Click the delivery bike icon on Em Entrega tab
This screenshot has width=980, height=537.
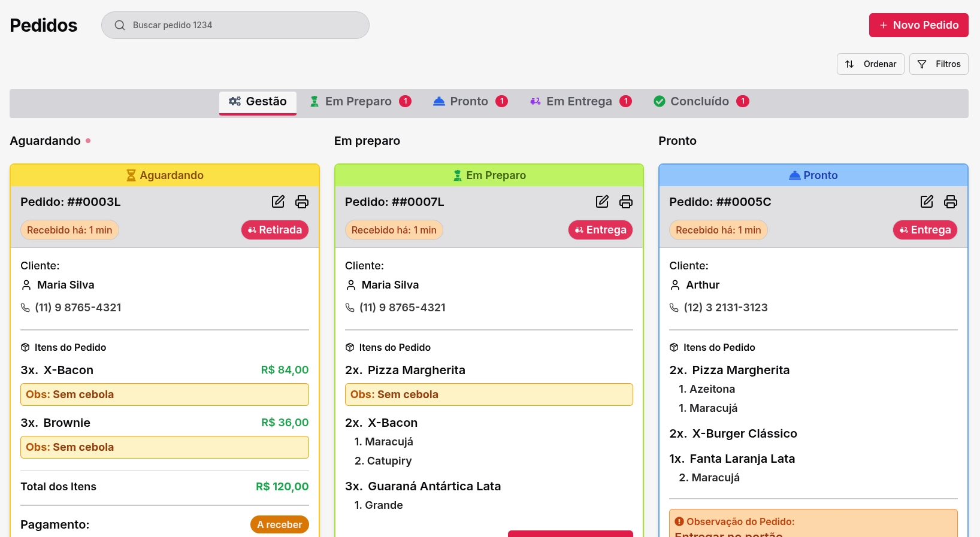click(536, 101)
